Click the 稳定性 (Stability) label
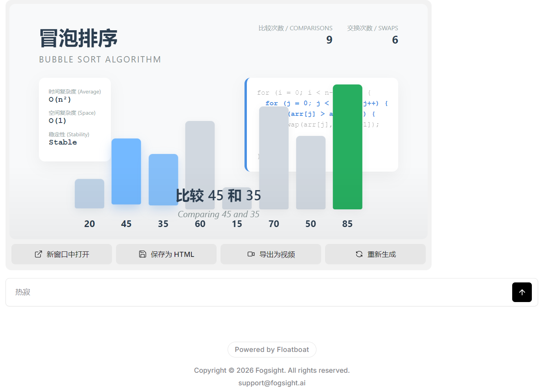The image size is (546, 392). tap(69, 134)
